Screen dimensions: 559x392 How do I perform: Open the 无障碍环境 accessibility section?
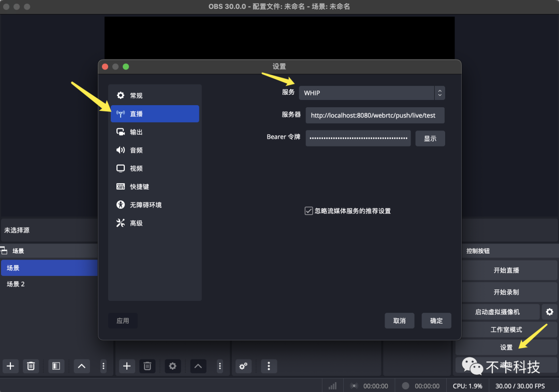click(x=155, y=205)
